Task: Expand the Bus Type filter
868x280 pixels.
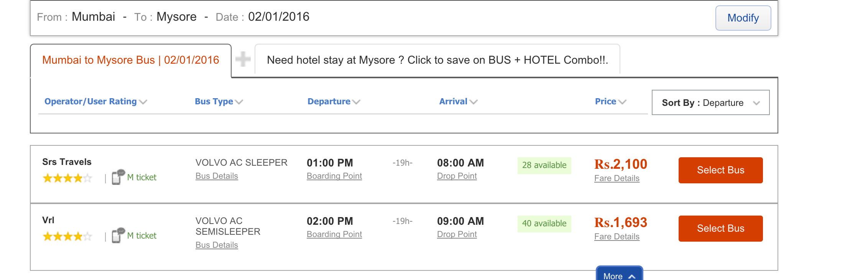Action: (x=219, y=102)
